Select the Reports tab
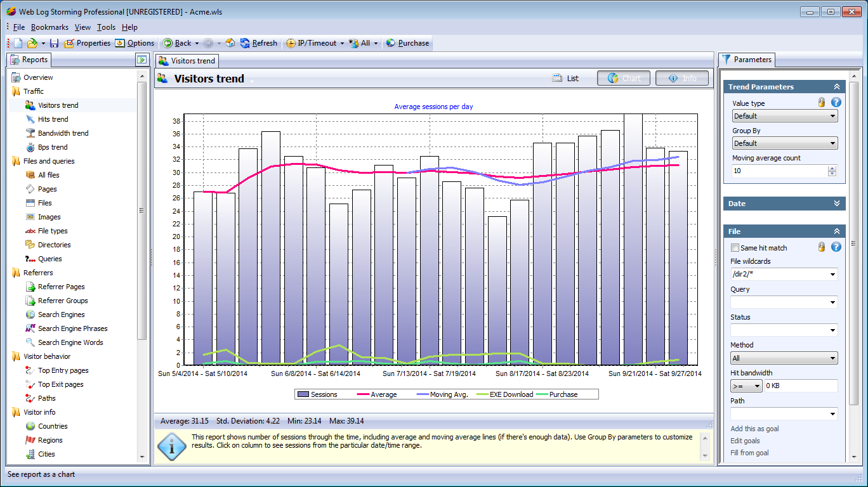 [29, 60]
